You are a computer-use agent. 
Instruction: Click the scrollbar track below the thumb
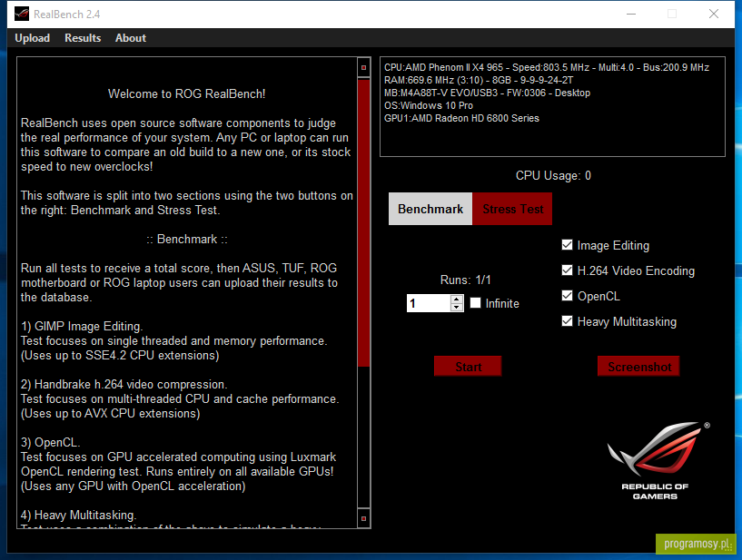tap(363, 437)
